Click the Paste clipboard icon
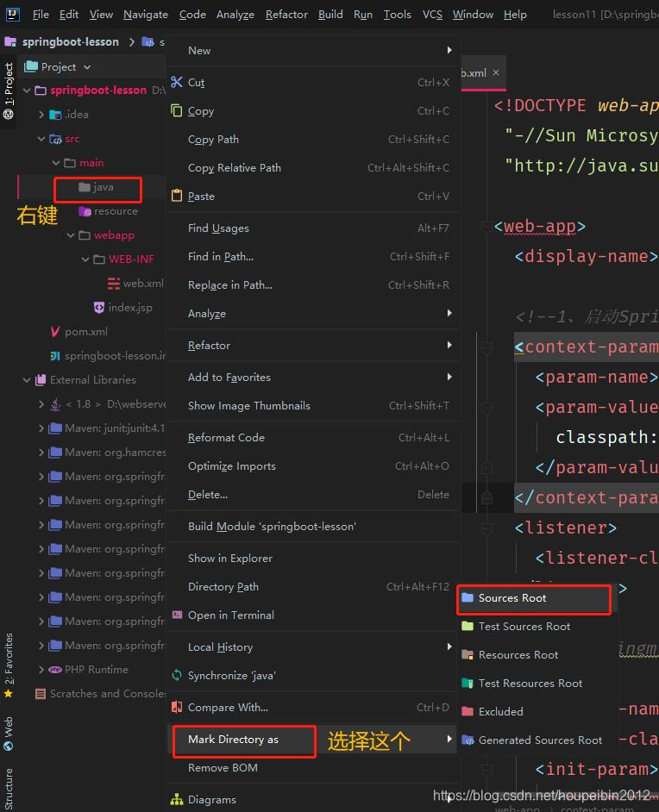This screenshot has width=659, height=812. [177, 195]
